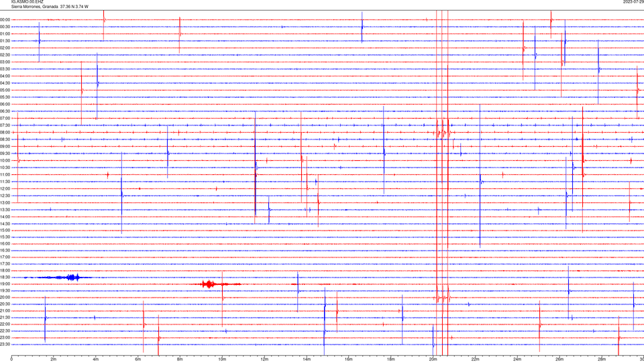644x362 pixels.
Task: Click the 14m tick label on the bottom axis
Action: (x=307, y=359)
